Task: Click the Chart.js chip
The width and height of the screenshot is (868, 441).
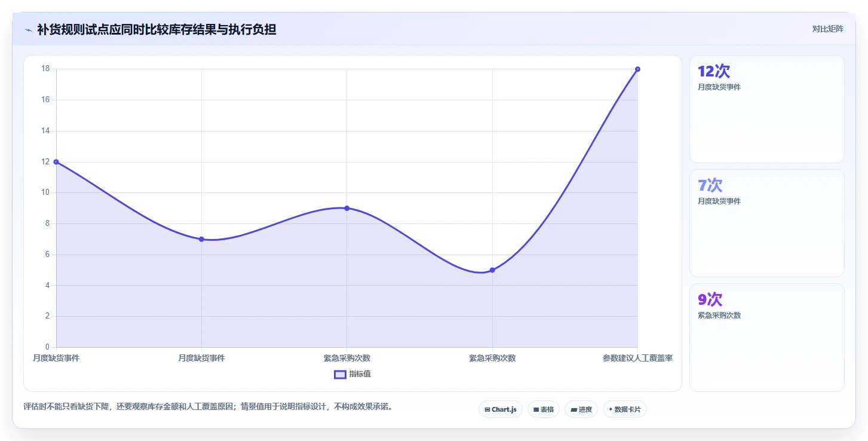Action: click(x=500, y=409)
